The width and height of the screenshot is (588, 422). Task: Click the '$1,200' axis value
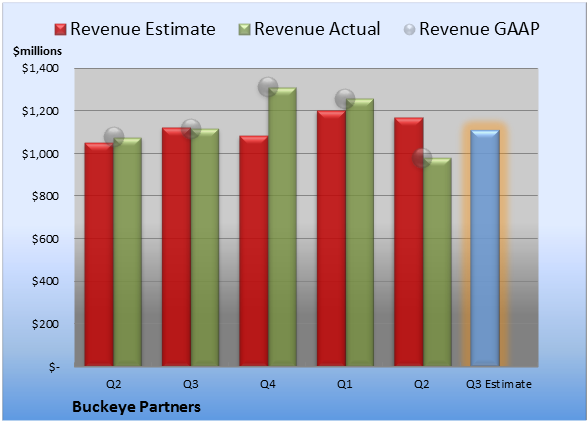[x=40, y=111]
